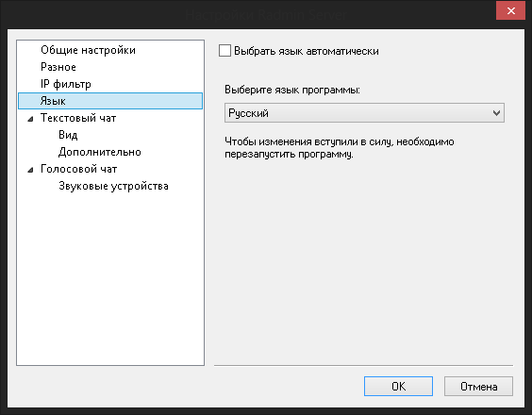532x415 pixels.
Task: Select Дополнительно under Текстовый чат
Action: [x=100, y=152]
